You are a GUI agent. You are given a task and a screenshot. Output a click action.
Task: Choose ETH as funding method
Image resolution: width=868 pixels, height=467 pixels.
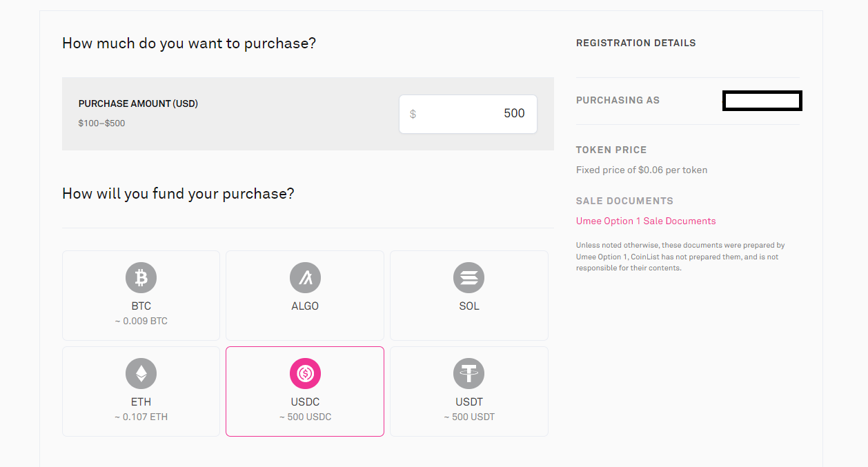click(141, 391)
